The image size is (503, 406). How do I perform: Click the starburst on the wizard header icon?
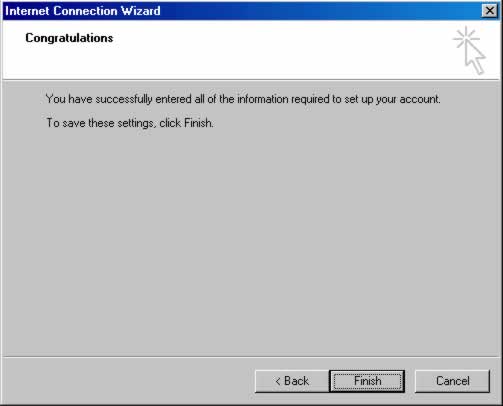pos(466,38)
